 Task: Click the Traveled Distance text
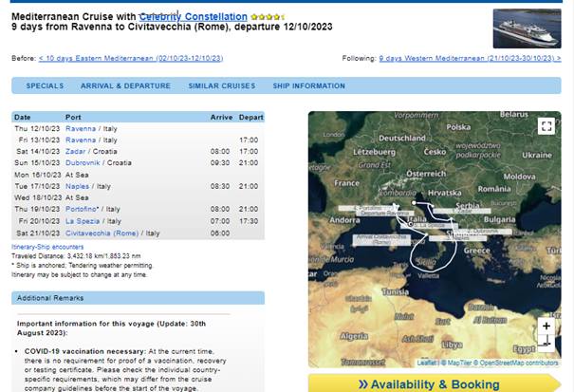pos(76,256)
